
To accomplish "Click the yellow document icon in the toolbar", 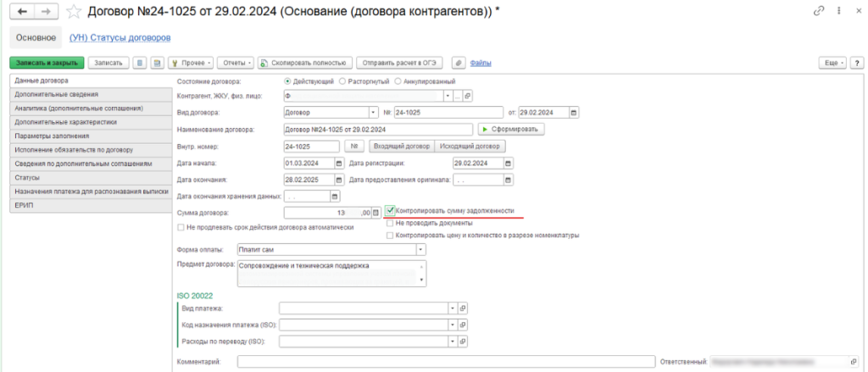I will (x=157, y=63).
